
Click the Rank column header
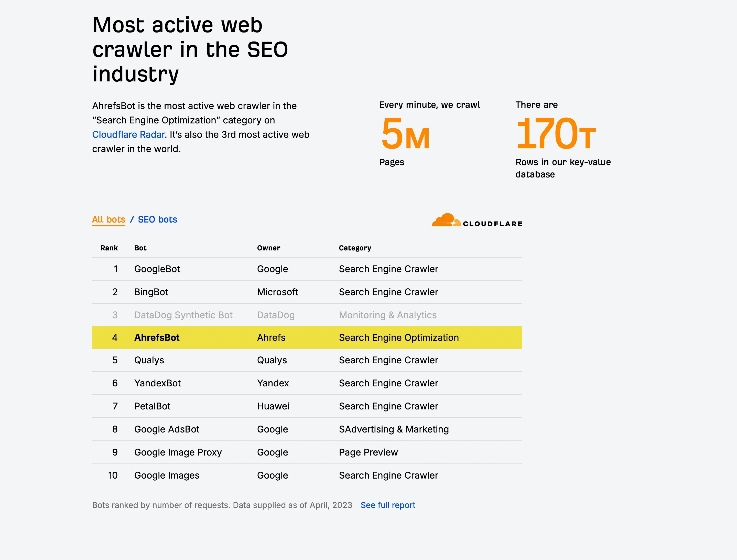[109, 248]
